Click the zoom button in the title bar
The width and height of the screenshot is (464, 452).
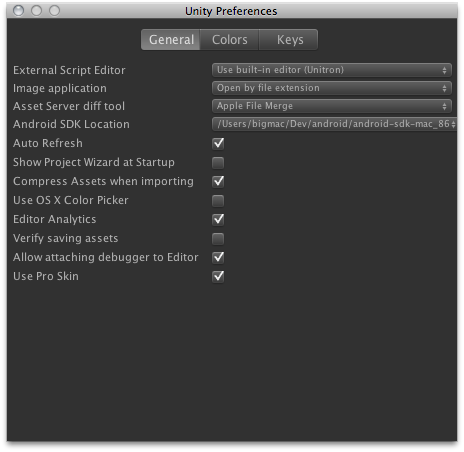(x=55, y=11)
